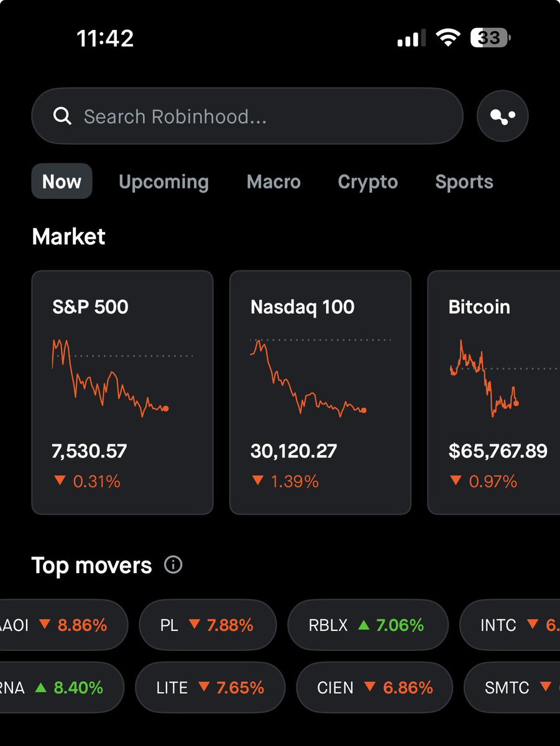The image size is (560, 746).
Task: Tap the Top movers info icon
Action: [x=173, y=564]
